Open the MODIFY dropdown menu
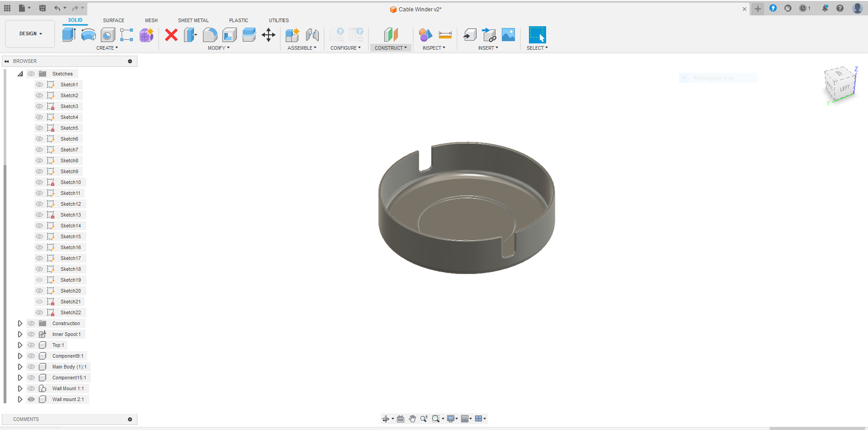Screen dimensions: 868x430 click(x=219, y=48)
